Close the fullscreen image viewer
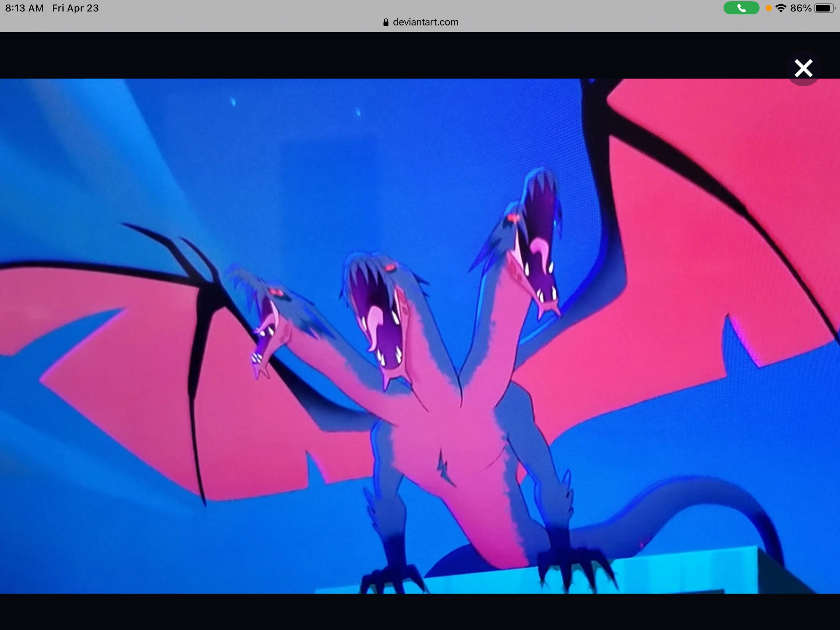 [803, 68]
